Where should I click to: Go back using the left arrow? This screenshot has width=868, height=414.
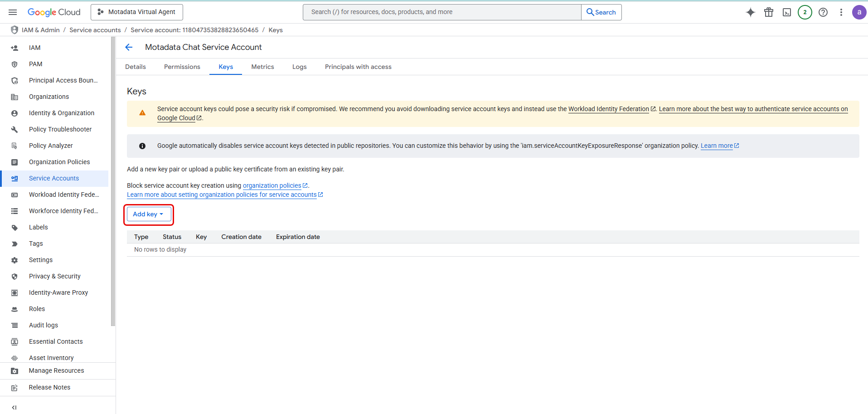pyautogui.click(x=129, y=47)
